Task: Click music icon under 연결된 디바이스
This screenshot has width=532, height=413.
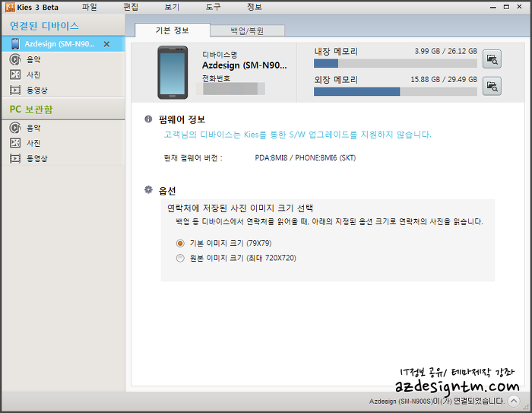Action: [x=15, y=59]
